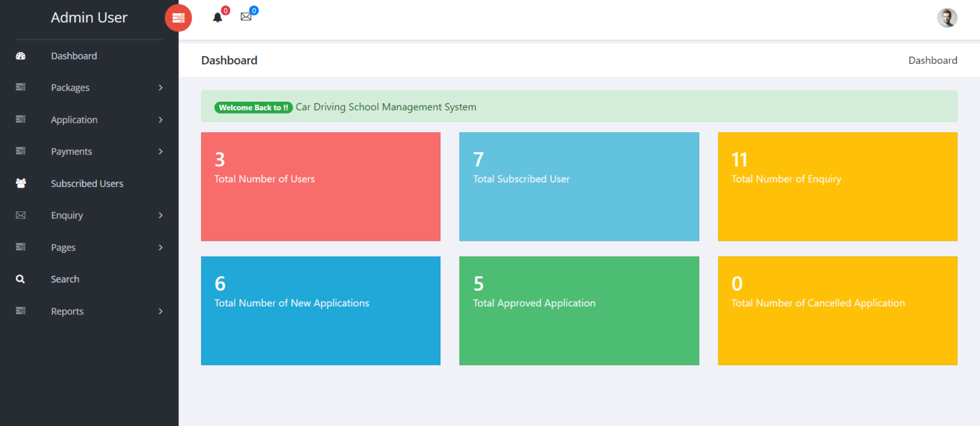Expand the Packages submenu chevron
Screen dimensions: 980x426
pyautogui.click(x=161, y=87)
